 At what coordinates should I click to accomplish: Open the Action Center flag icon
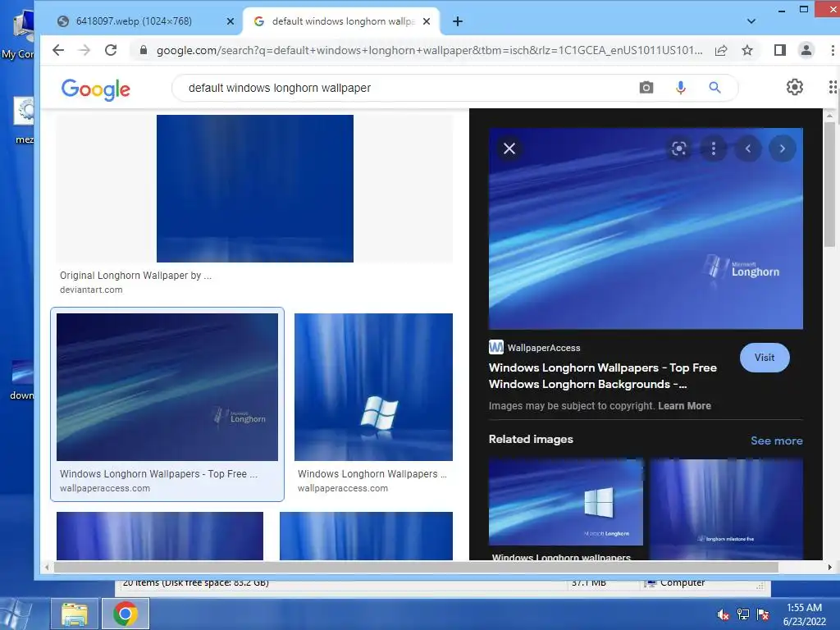pos(763,614)
